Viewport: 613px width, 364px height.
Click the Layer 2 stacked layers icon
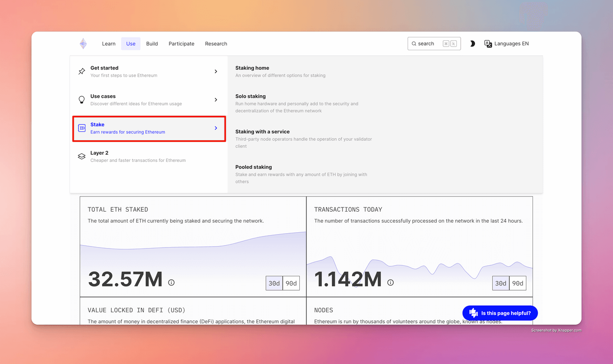click(81, 157)
